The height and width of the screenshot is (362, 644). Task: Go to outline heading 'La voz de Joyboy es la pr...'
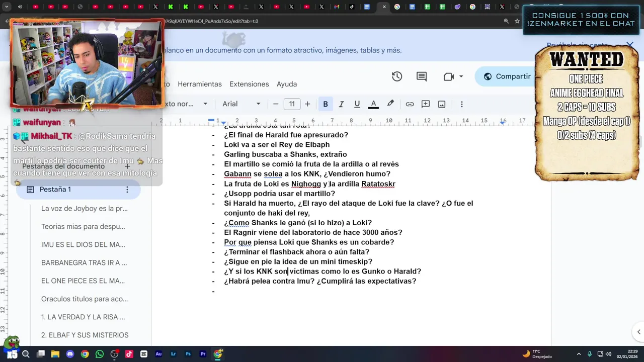(85, 208)
